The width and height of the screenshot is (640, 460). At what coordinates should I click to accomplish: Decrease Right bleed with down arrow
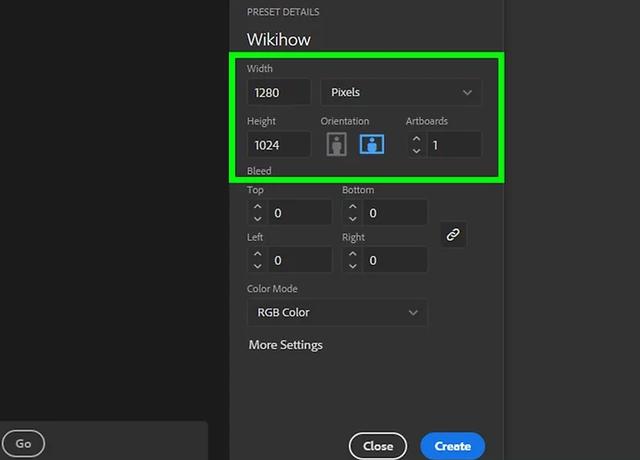(x=353, y=266)
